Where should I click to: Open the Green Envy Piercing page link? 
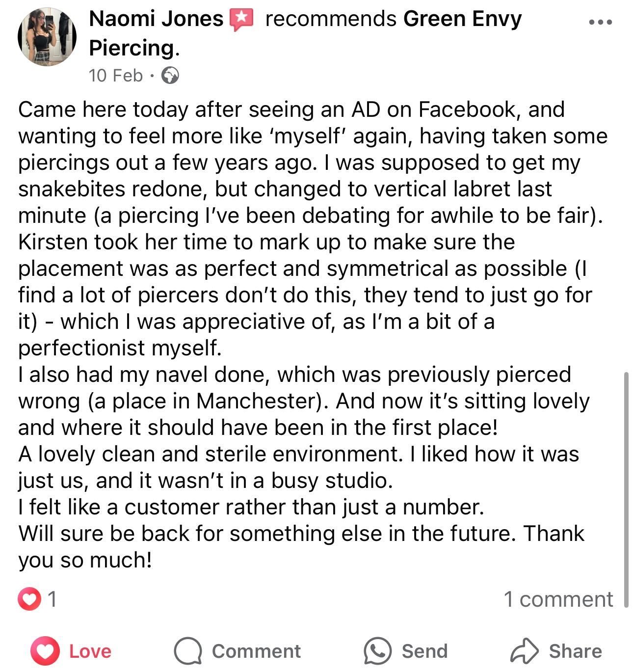[x=462, y=19]
